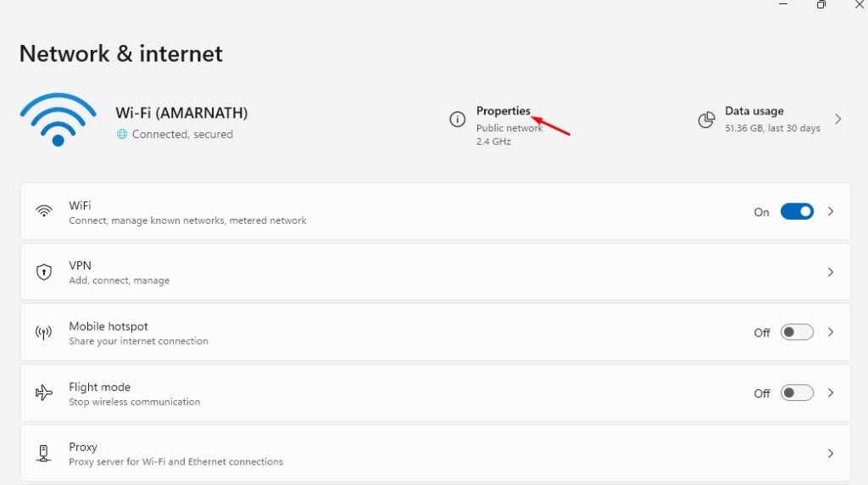
Task: Click the Flight mode airplane icon
Action: 44,393
